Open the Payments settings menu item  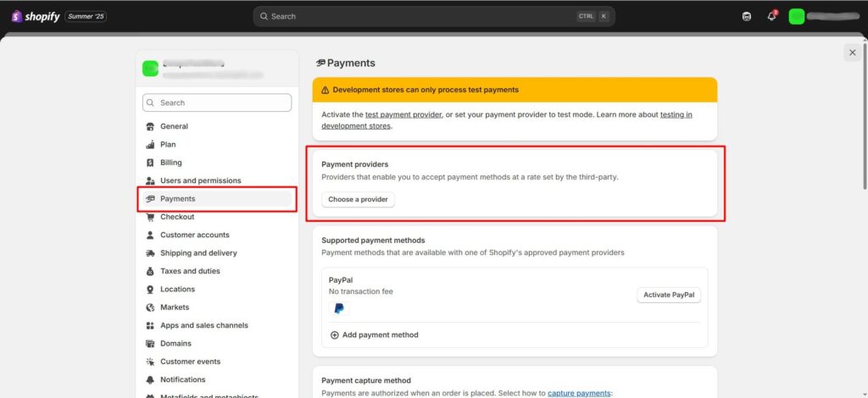point(177,199)
